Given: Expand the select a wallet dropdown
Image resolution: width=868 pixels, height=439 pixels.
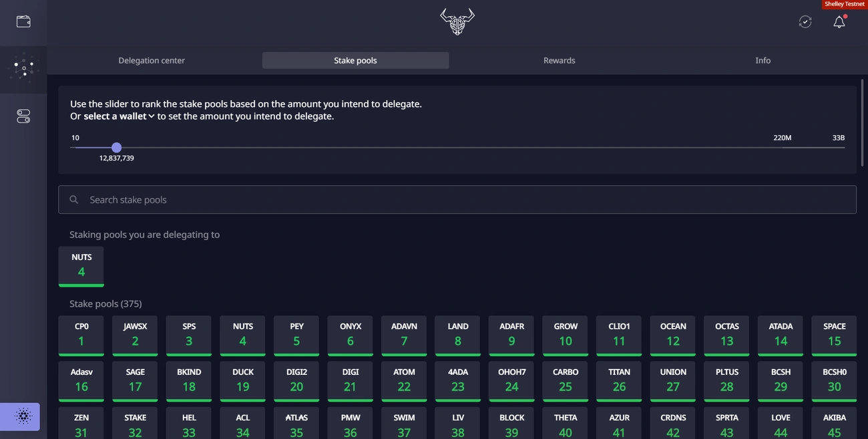Looking at the screenshot, I should pos(119,116).
